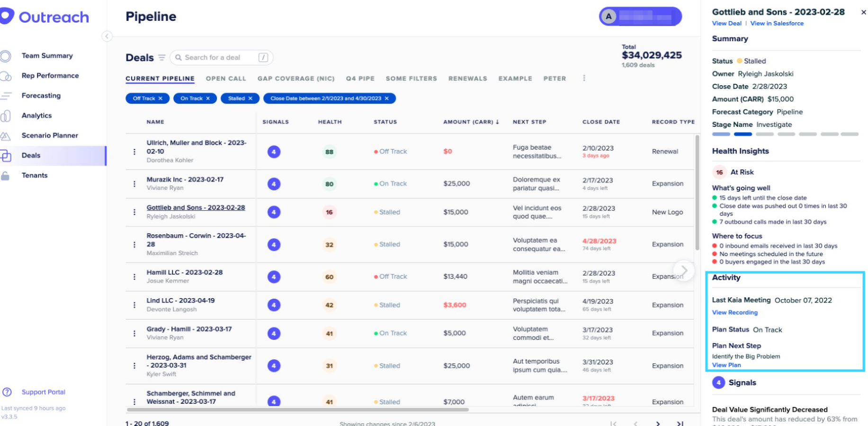868x426 pixels.
Task: Click the horizontal table scrollbar
Action: coord(298,409)
